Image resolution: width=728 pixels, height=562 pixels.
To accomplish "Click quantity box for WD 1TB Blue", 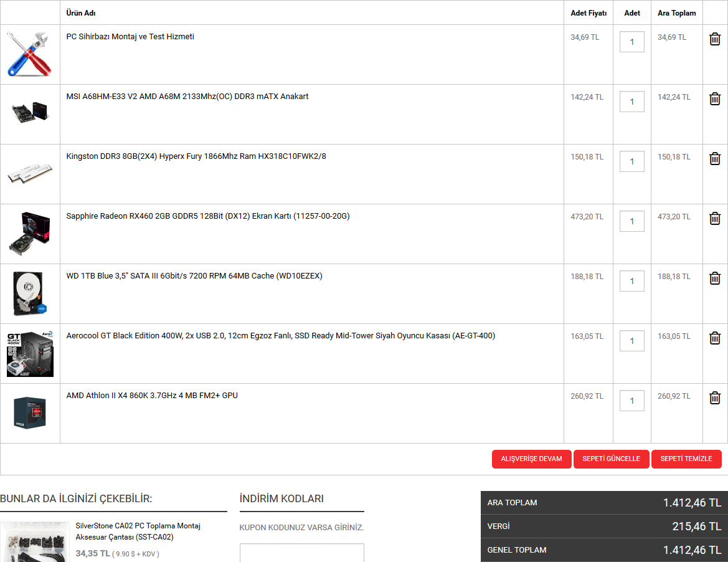I will 632,281.
